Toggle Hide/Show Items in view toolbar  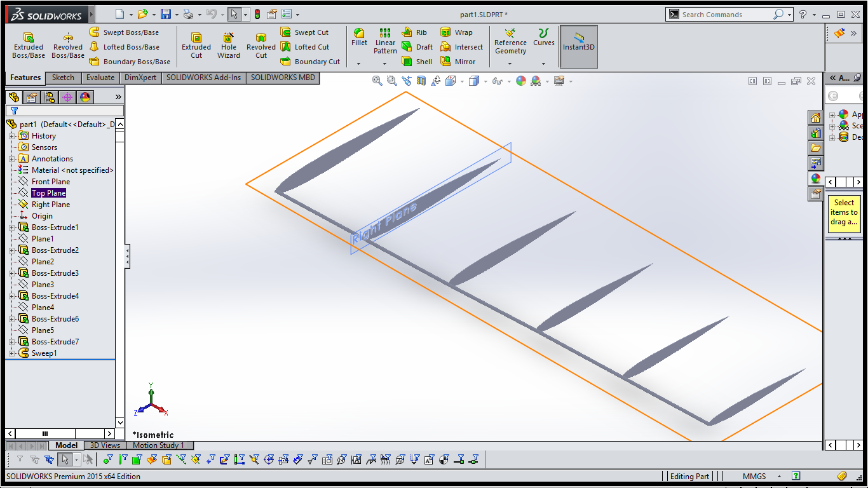click(498, 81)
